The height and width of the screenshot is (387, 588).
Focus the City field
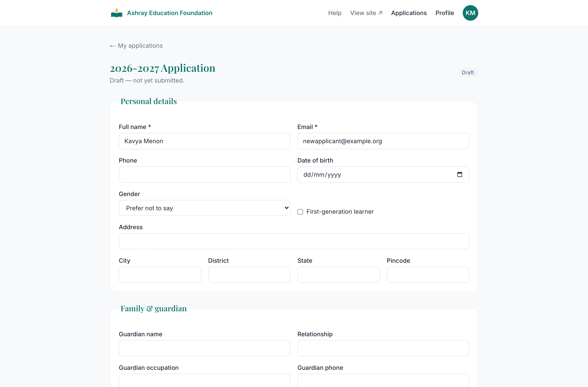point(160,275)
